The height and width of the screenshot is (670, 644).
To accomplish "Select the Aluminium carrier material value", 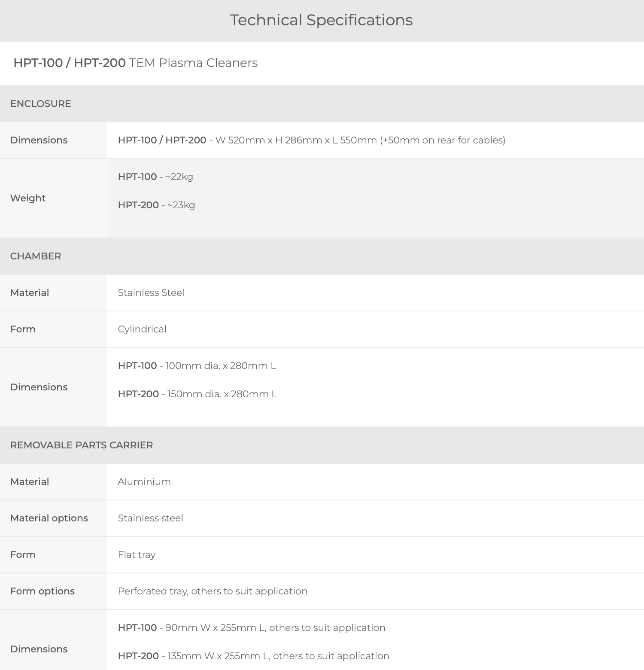I will [x=144, y=481].
